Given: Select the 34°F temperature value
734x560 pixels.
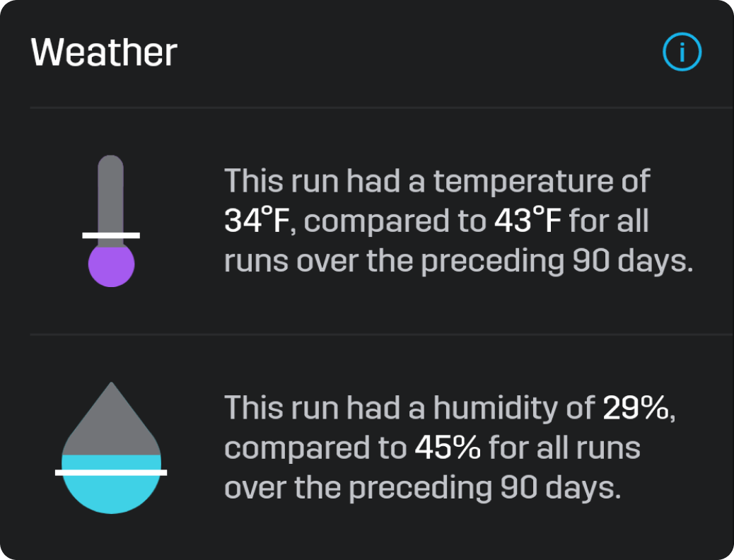Looking at the screenshot, I should pyautogui.click(x=256, y=221).
